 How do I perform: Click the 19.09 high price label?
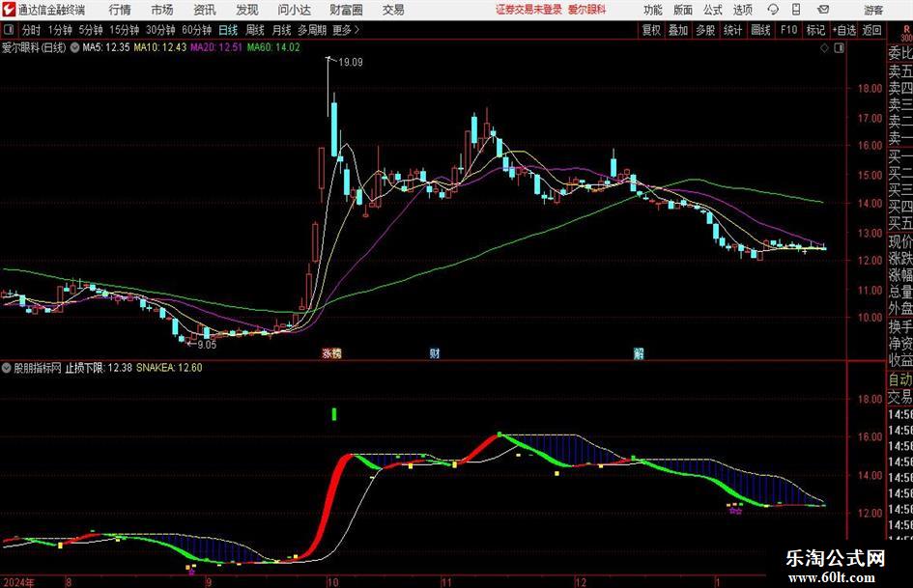click(x=351, y=63)
